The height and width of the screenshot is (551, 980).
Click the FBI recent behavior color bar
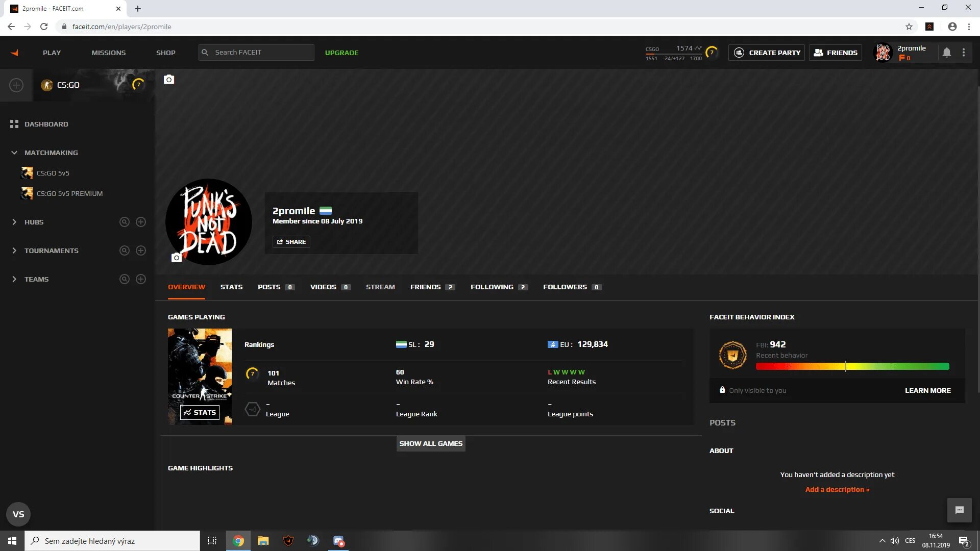coord(852,366)
